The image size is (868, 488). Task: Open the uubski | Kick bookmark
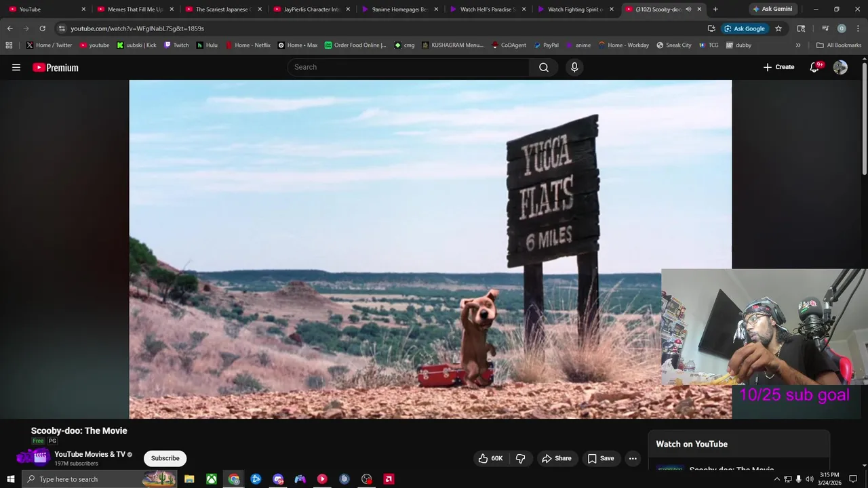click(136, 45)
